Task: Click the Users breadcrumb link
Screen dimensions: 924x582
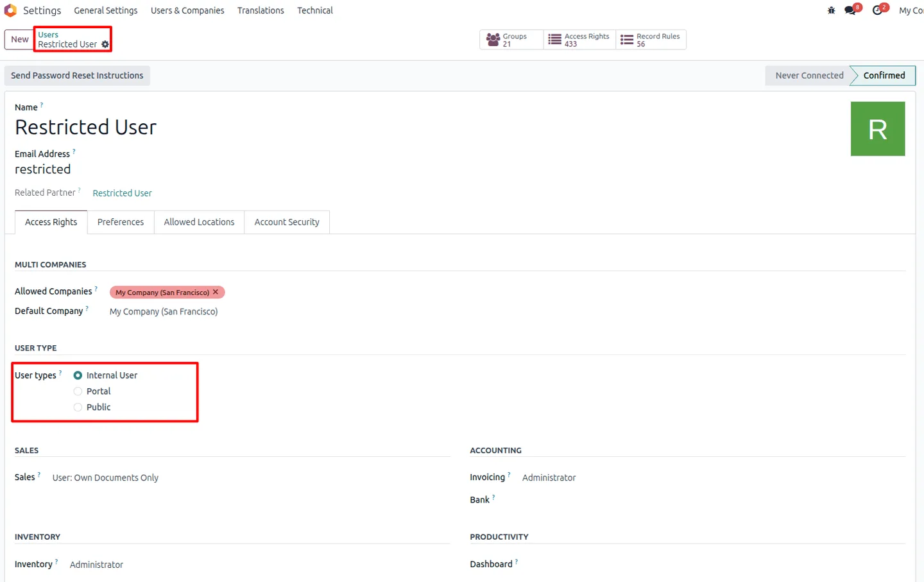Action: pos(48,35)
